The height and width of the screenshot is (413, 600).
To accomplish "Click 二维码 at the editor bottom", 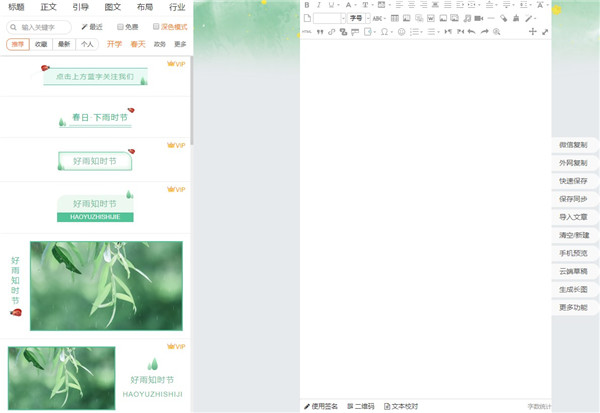I will point(360,406).
